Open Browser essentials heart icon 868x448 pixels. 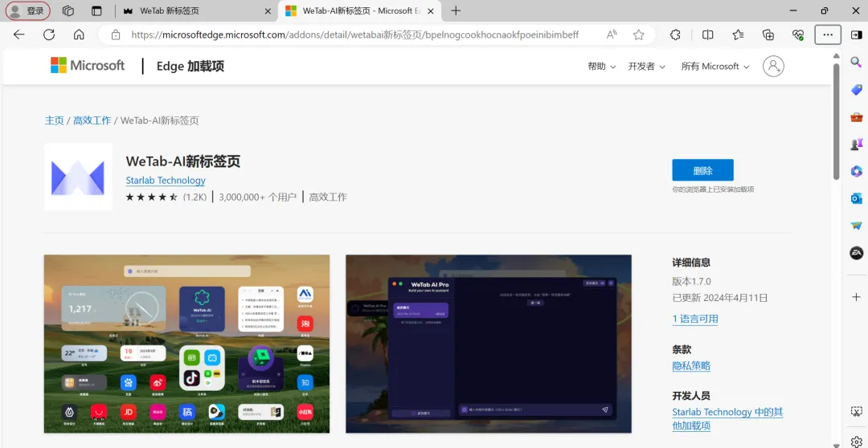point(798,35)
